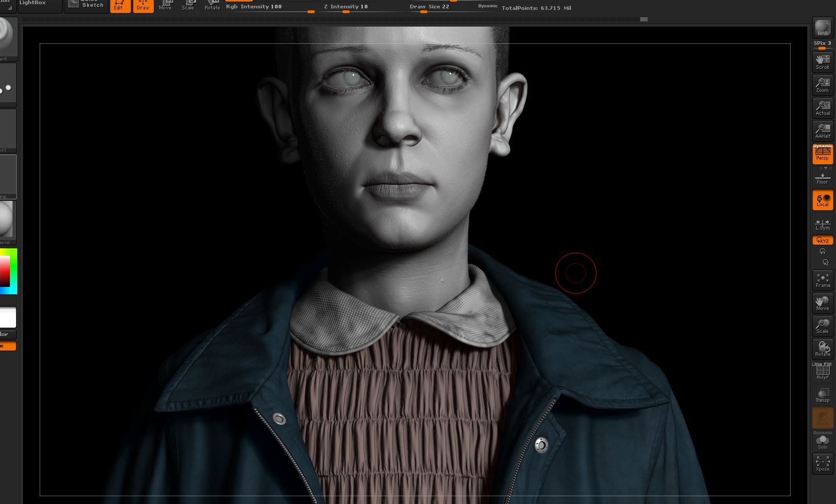Set view to Actual size
Screen dimensions: 836x504
tap(822, 107)
